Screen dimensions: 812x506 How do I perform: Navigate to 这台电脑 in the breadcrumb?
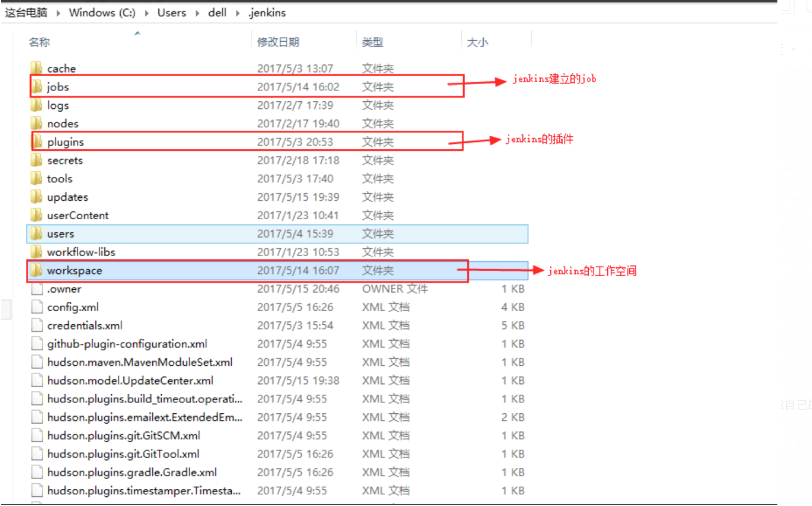pos(26,13)
